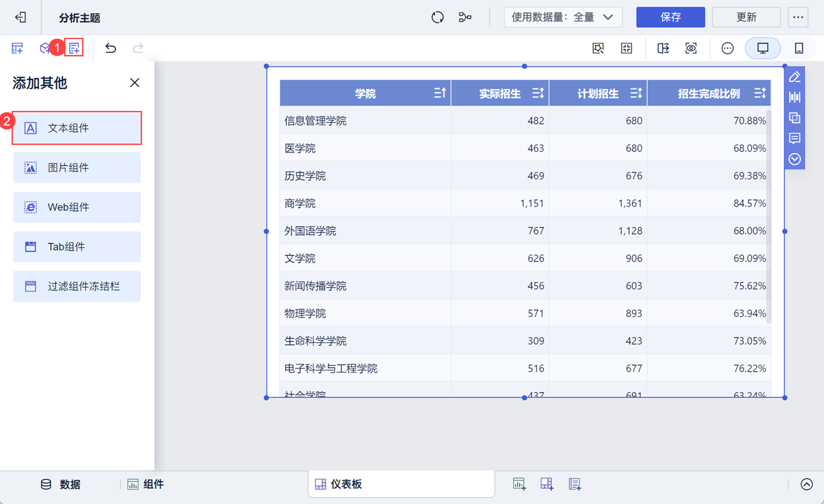This screenshot has height=504, width=824.
Task: Expand component dropdown chevron circle icon
Action: pyautogui.click(x=795, y=159)
